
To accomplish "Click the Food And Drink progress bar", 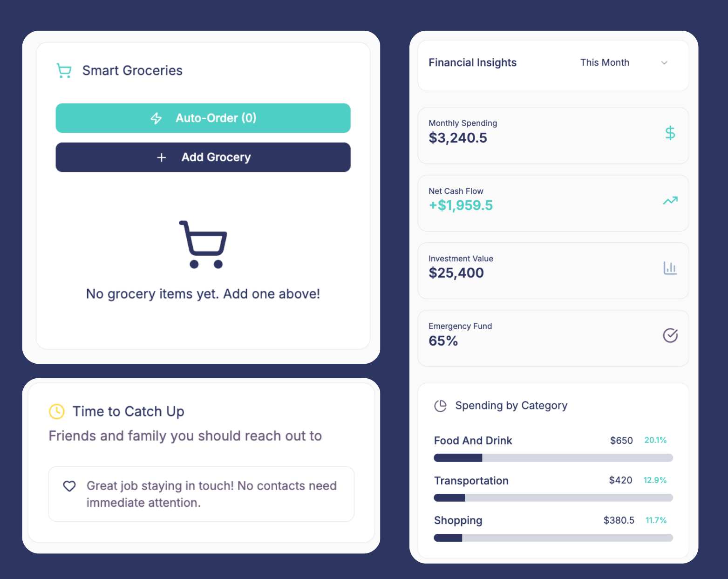I will (553, 458).
